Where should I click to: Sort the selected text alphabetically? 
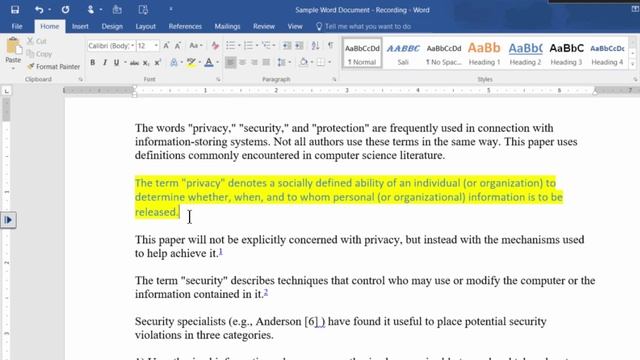point(316,46)
